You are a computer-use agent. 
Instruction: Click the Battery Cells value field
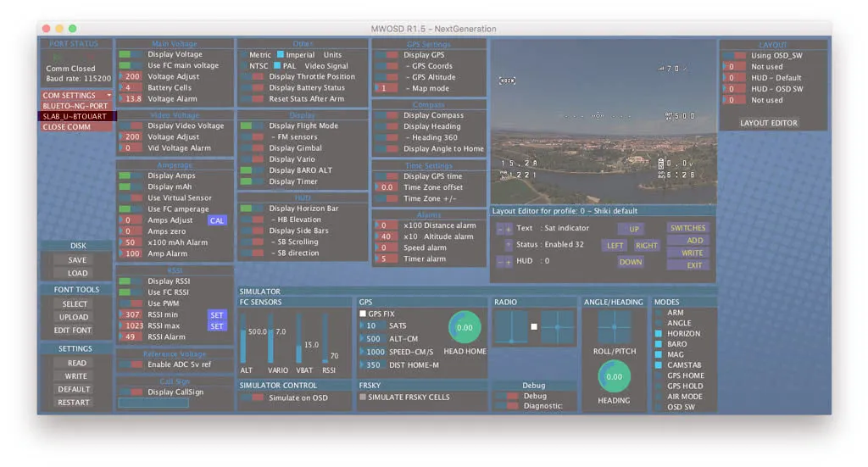pyautogui.click(x=131, y=87)
